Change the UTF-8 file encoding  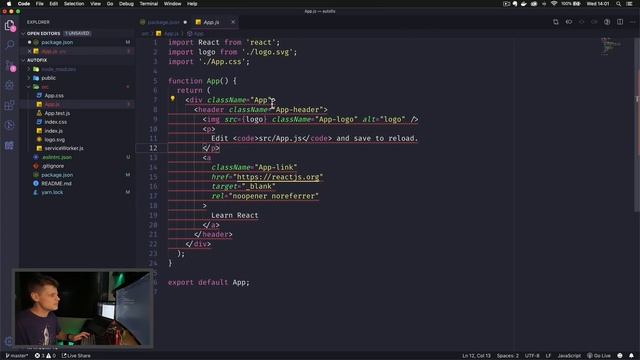tap(532, 356)
